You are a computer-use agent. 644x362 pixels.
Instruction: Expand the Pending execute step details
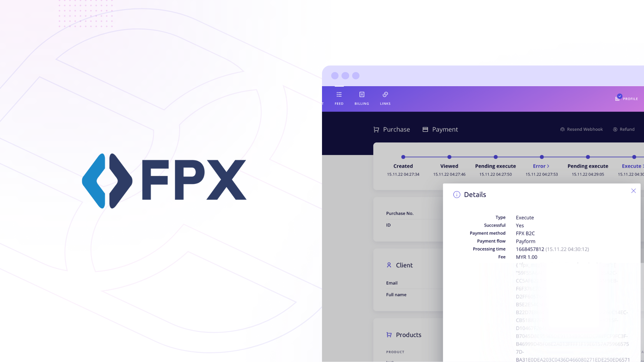click(495, 166)
